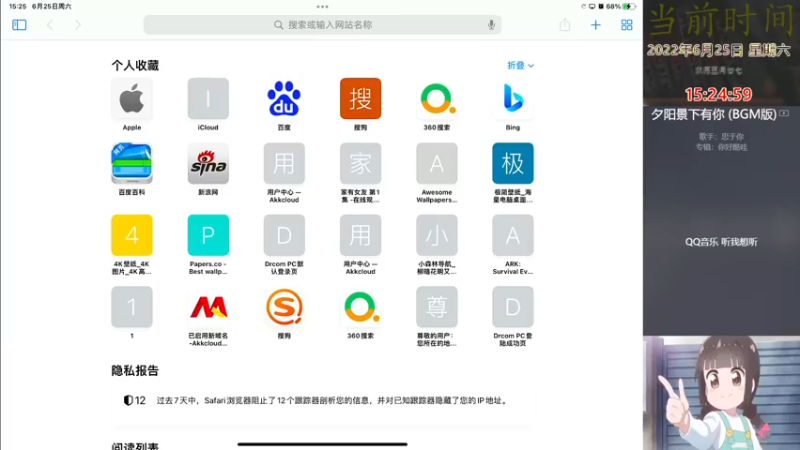Tap the microphone dictation icon
800x450 pixels.
(x=491, y=24)
